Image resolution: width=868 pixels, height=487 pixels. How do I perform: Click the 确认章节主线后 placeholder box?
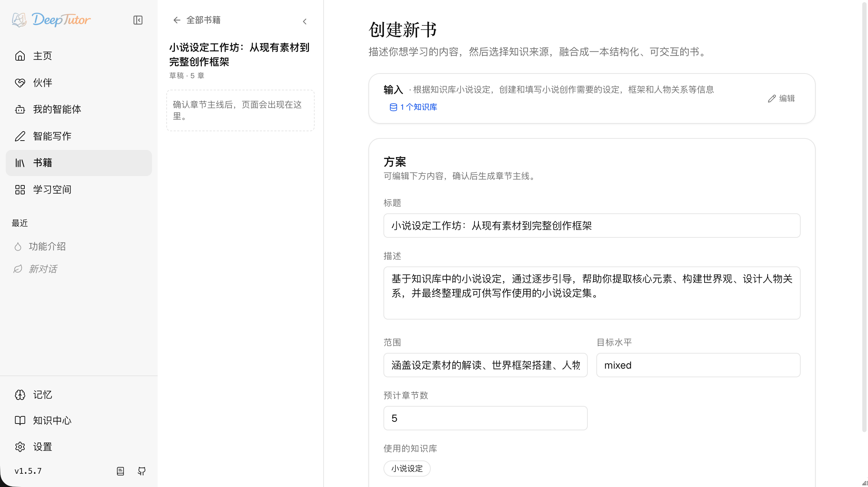coord(240,110)
